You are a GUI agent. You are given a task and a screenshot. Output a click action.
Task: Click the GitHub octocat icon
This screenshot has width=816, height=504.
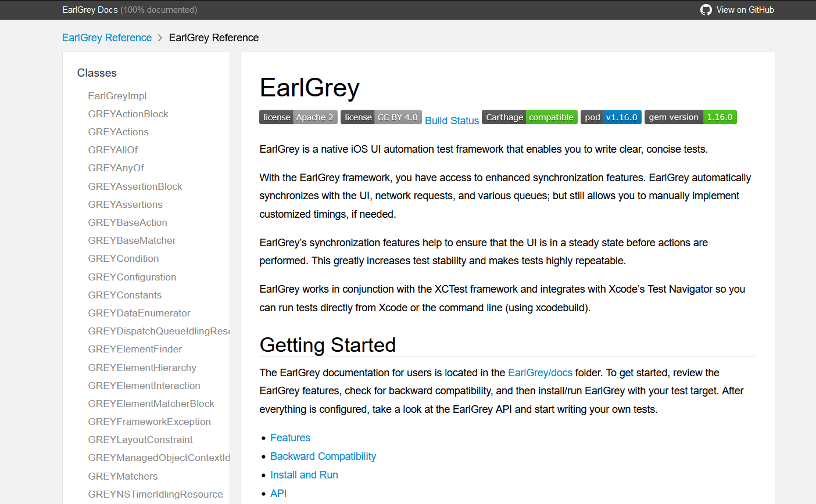pyautogui.click(x=706, y=10)
